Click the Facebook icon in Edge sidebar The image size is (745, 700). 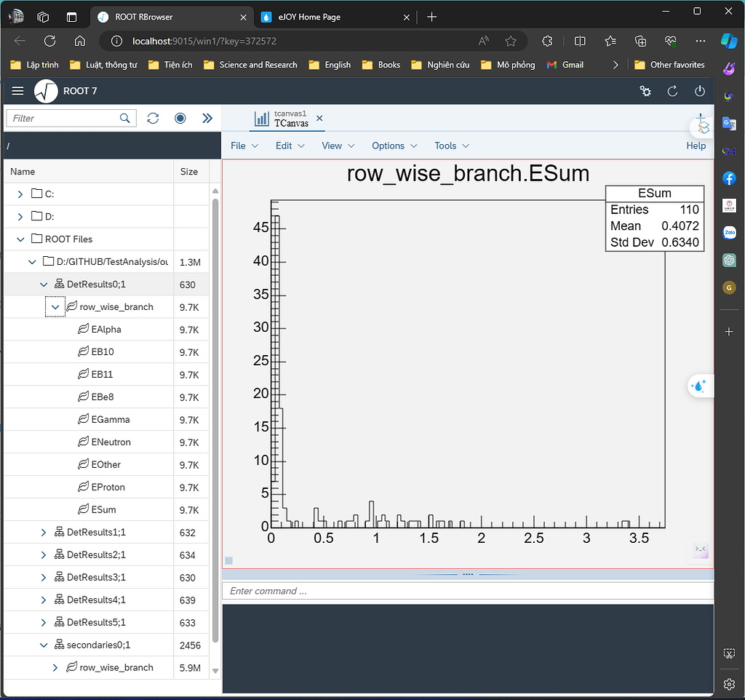[x=729, y=178]
